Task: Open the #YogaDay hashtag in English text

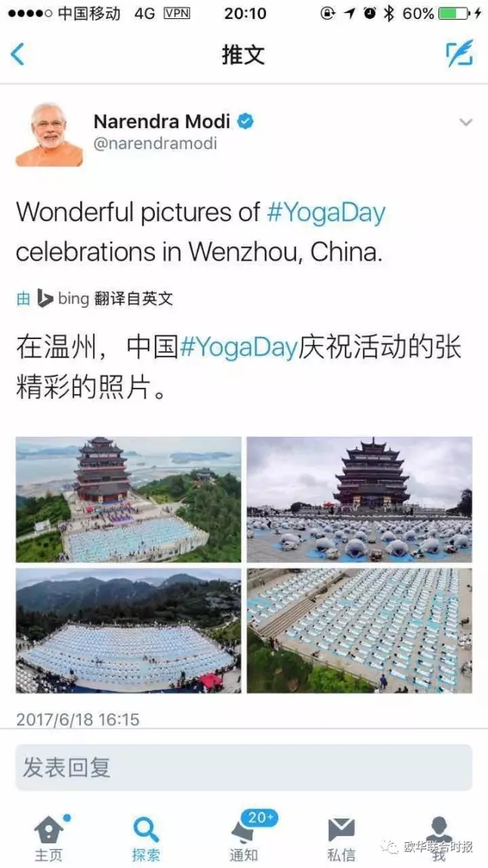Action: [x=326, y=213]
